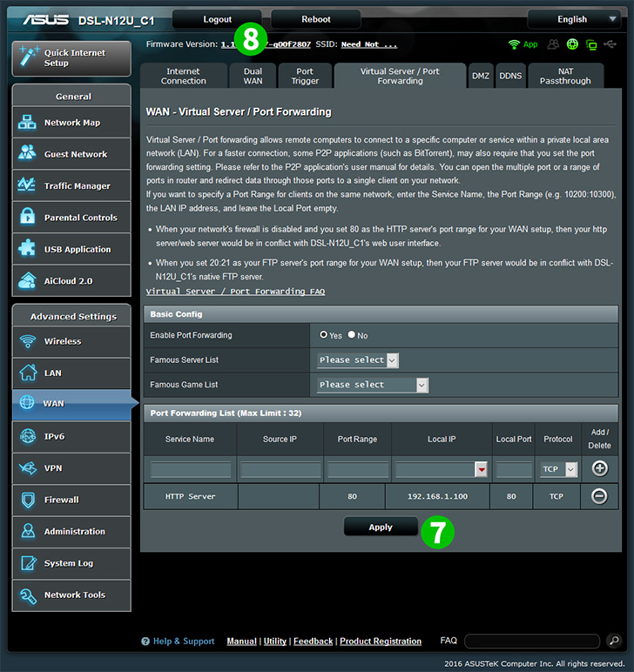Click the Help & Support question icon
The width and height of the screenshot is (634, 672).
coord(145,642)
